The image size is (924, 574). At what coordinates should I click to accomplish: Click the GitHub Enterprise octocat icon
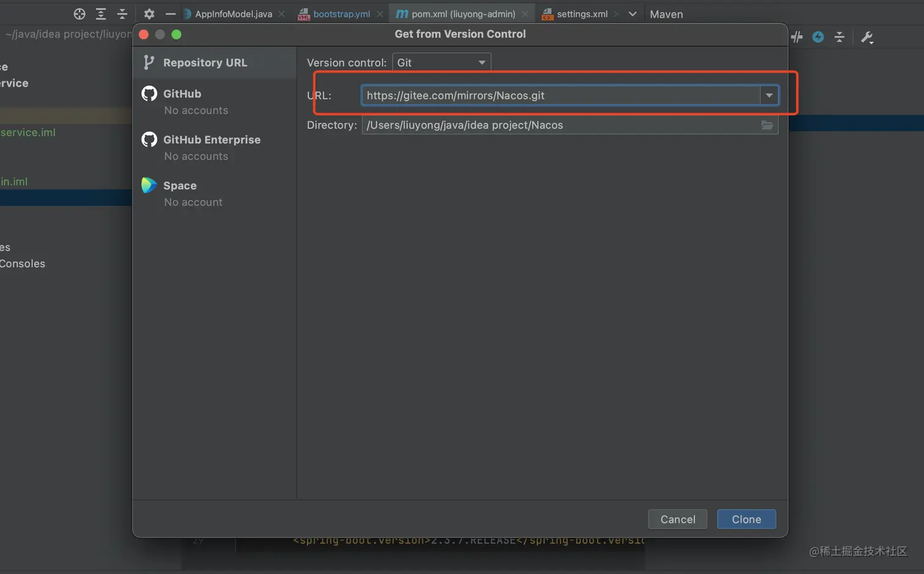(149, 139)
